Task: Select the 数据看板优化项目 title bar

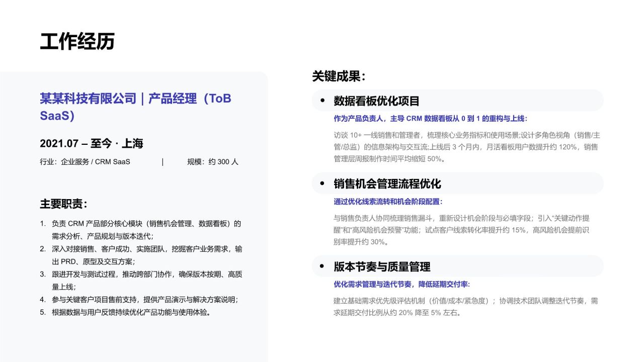Action: click(457, 101)
